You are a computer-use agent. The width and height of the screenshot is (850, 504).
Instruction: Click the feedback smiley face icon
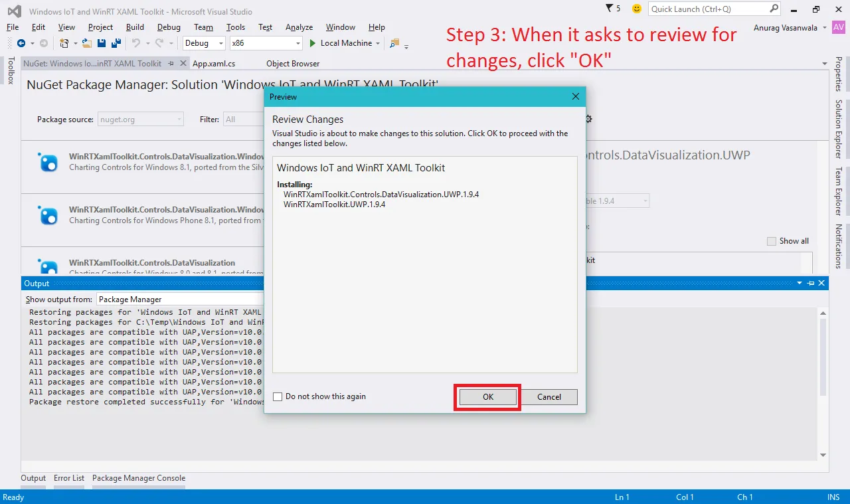point(637,9)
